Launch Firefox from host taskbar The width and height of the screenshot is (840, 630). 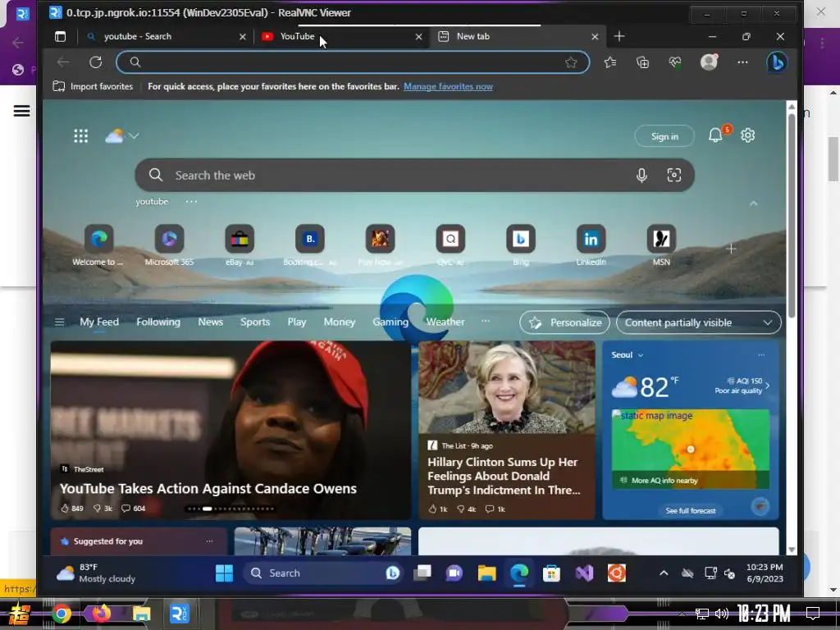pos(101,612)
